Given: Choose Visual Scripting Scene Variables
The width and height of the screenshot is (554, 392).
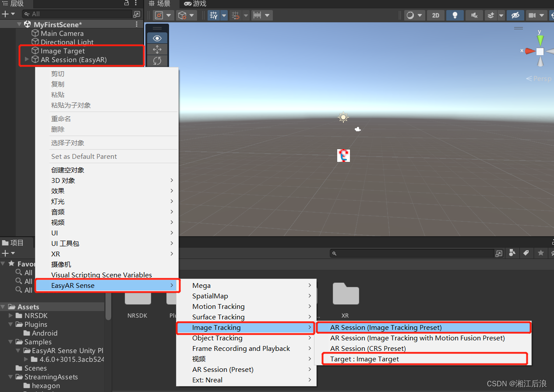Looking at the screenshot, I should pyautogui.click(x=107, y=275).
